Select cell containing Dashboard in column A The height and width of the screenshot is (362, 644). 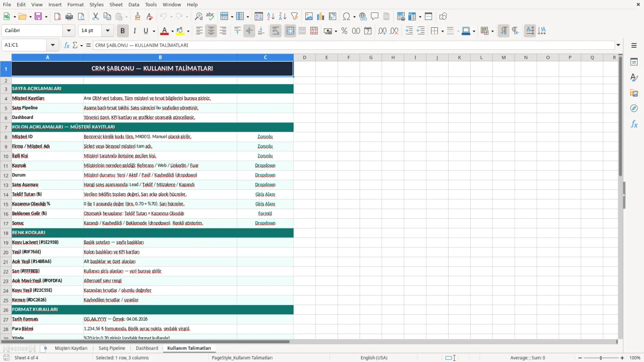tap(47, 117)
